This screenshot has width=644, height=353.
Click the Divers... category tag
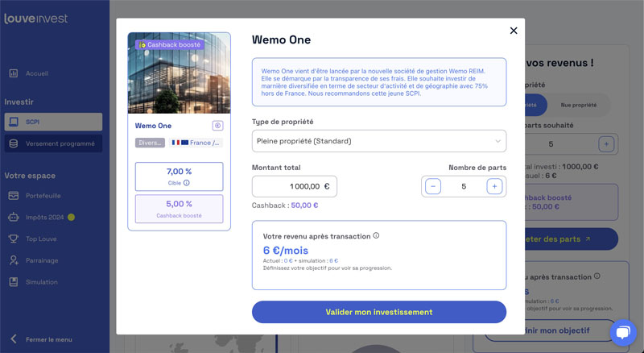[150, 143]
